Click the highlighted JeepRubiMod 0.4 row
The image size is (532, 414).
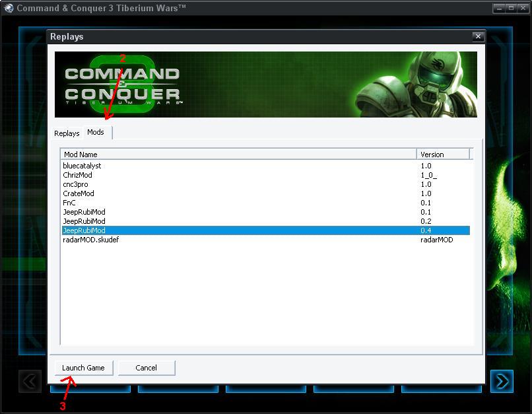(x=265, y=230)
